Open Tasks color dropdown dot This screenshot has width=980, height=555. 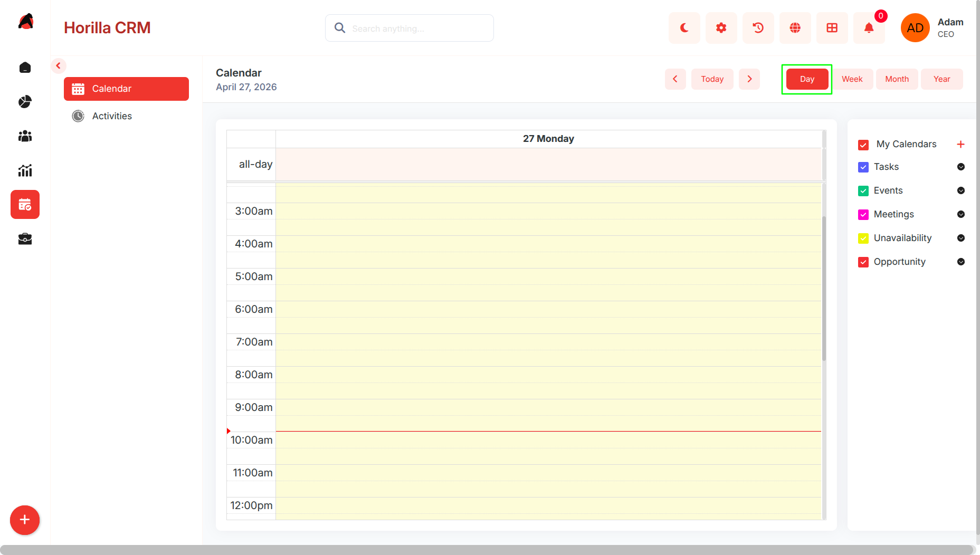point(961,167)
